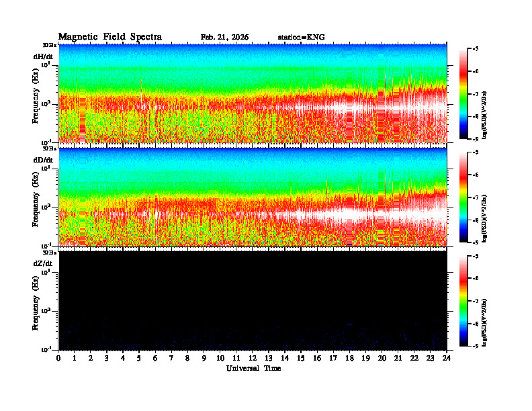Click the color bar beside dD/dt panel
The image size is (532, 411).
coord(463,197)
